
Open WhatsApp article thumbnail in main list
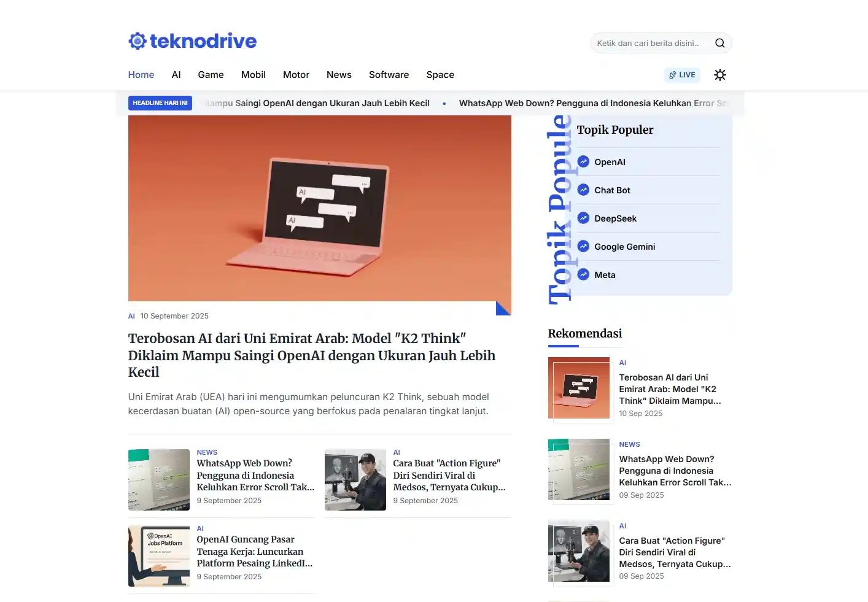coord(159,480)
